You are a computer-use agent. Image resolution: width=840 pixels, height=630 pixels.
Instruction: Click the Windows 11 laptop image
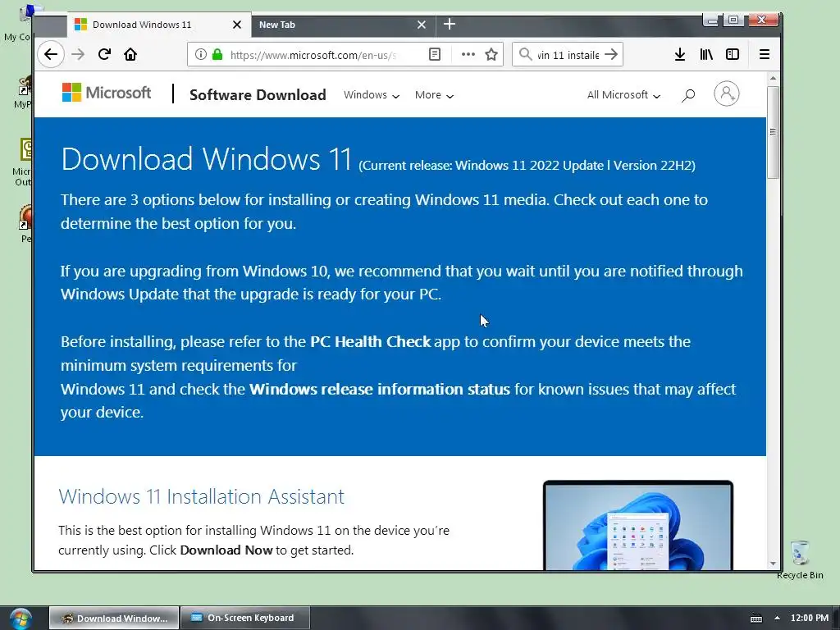[x=637, y=525]
